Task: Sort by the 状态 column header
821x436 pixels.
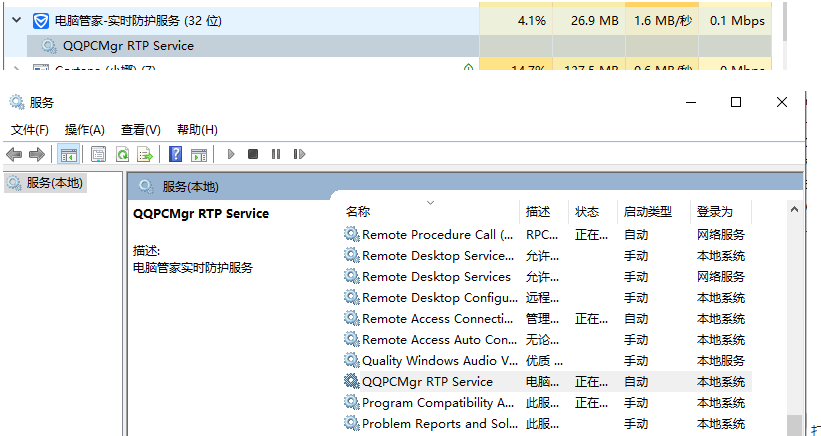Action: click(593, 211)
